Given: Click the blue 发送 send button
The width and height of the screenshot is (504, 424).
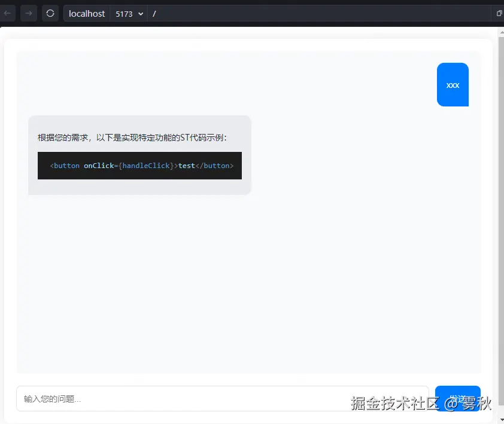Looking at the screenshot, I should [x=457, y=397].
